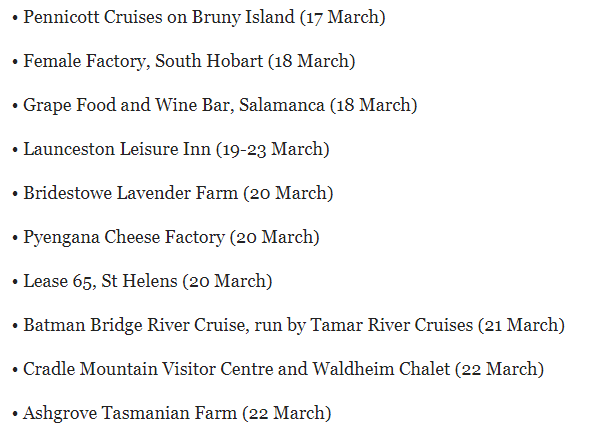601x437 pixels.
Task: Click the bullet before Pennicott Cruises
Action: point(15,18)
